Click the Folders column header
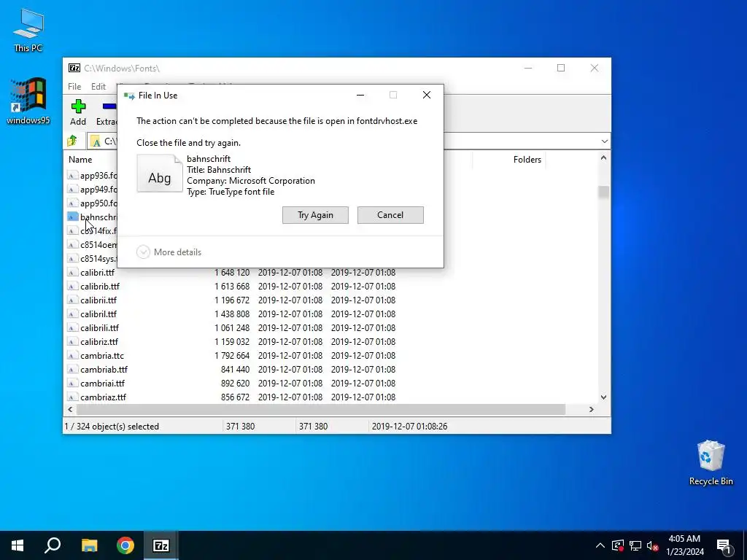The image size is (747, 560). click(527, 160)
